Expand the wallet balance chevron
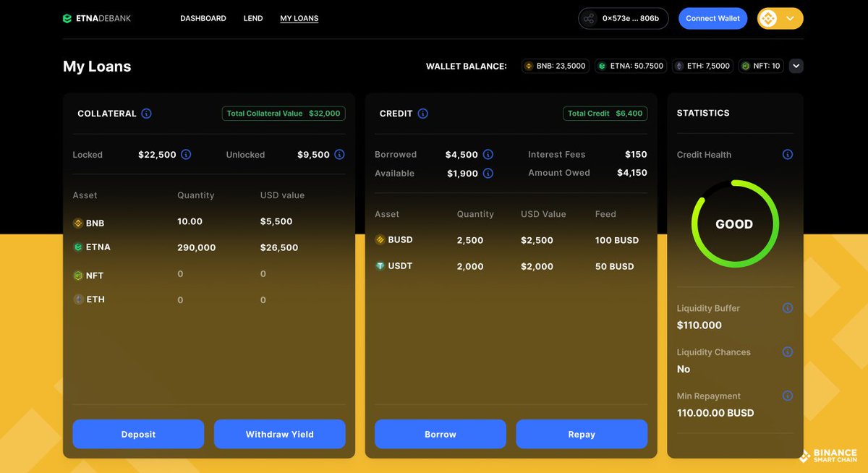Screen dimensions: 868x473 click(x=796, y=66)
